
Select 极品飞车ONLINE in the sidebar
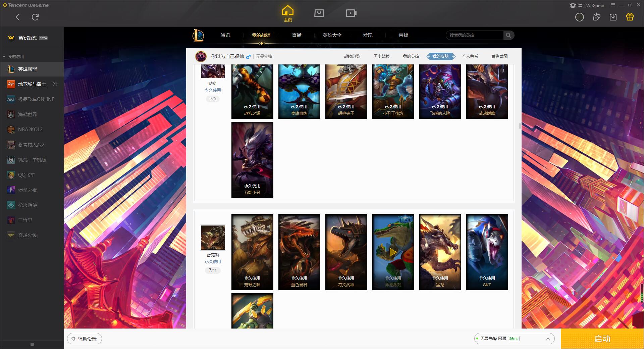(32, 99)
